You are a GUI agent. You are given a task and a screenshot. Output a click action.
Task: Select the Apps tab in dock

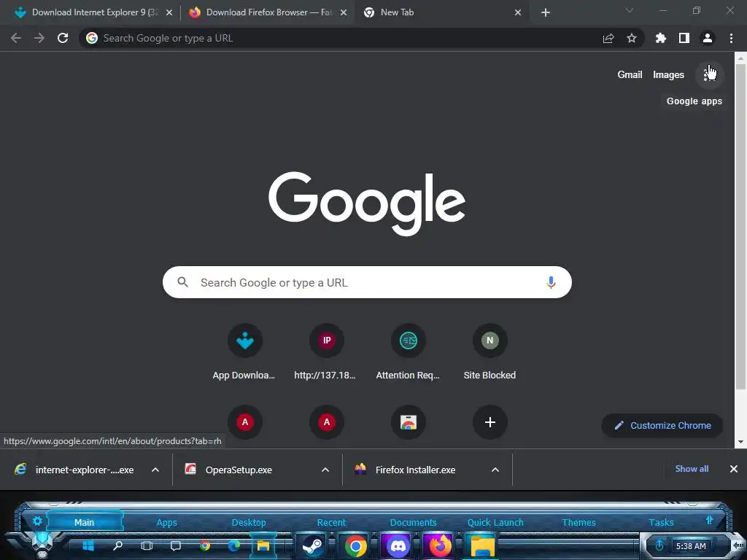[x=167, y=522]
